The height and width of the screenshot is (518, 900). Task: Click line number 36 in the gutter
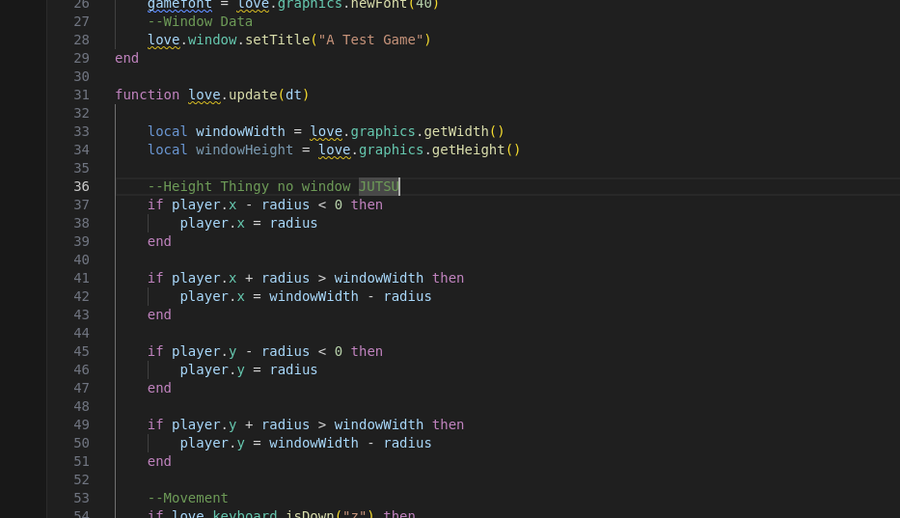(x=82, y=187)
